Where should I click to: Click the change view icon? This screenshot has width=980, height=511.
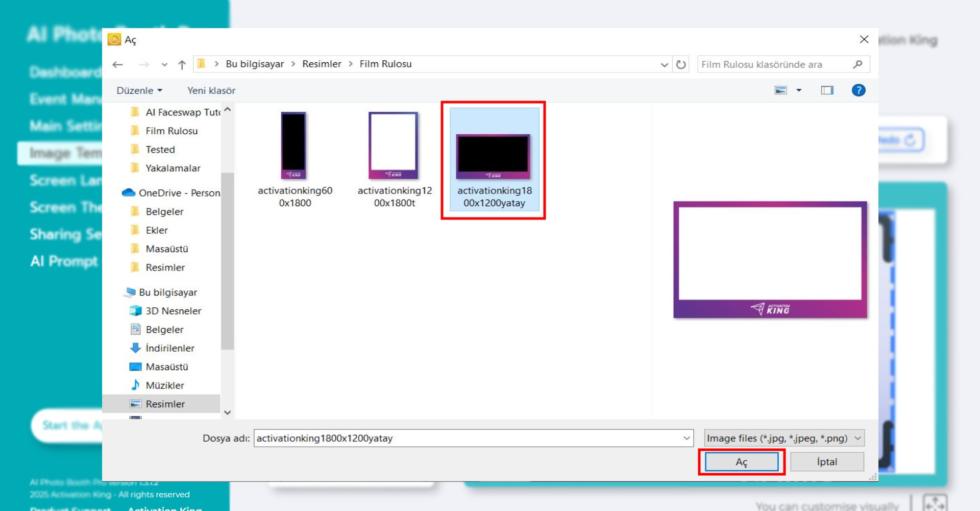point(780,90)
